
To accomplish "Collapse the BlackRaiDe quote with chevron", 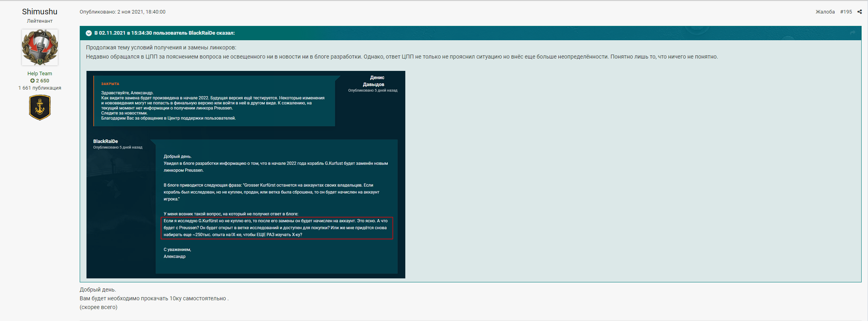I will [89, 33].
